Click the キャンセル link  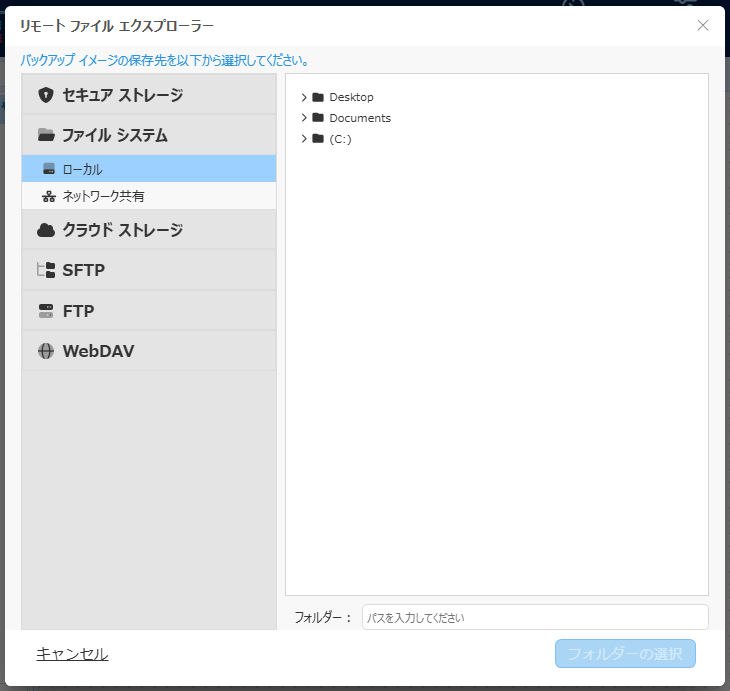72,654
